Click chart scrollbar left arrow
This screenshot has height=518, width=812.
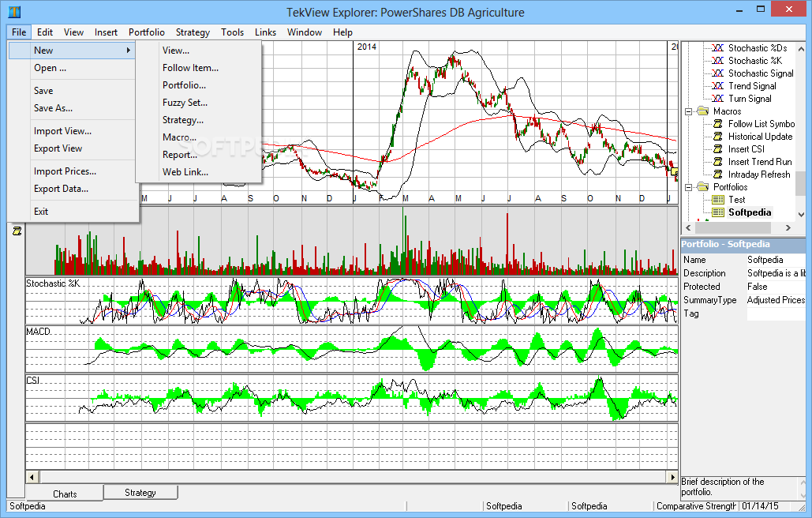[x=32, y=477]
